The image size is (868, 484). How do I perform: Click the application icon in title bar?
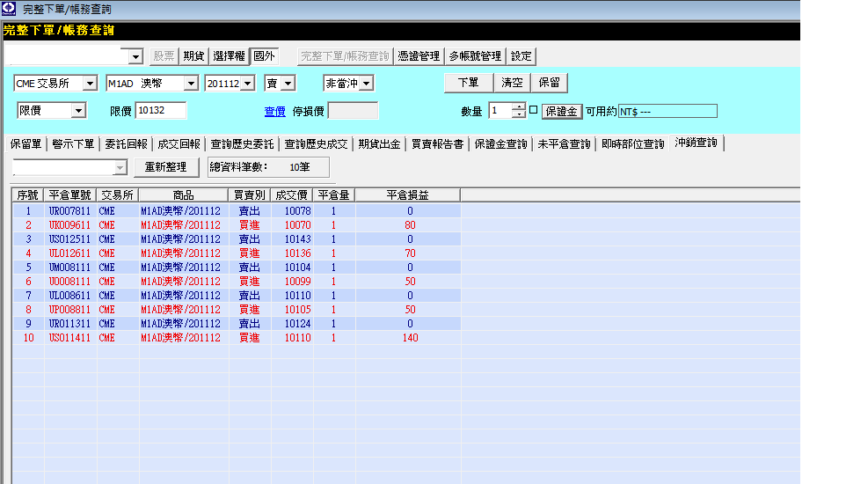(9, 8)
